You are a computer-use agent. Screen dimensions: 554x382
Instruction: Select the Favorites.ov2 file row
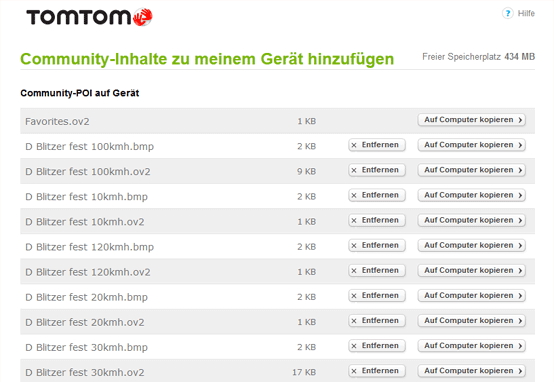pos(277,121)
